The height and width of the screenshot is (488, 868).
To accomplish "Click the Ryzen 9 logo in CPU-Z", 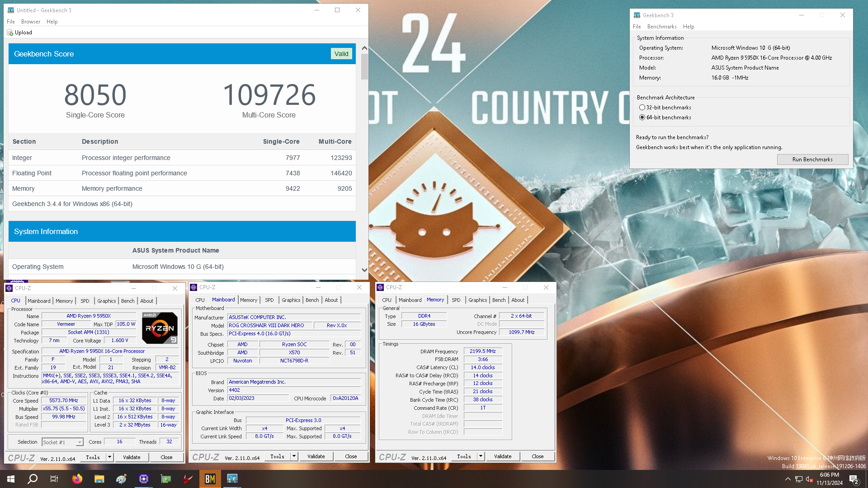I will coord(160,328).
